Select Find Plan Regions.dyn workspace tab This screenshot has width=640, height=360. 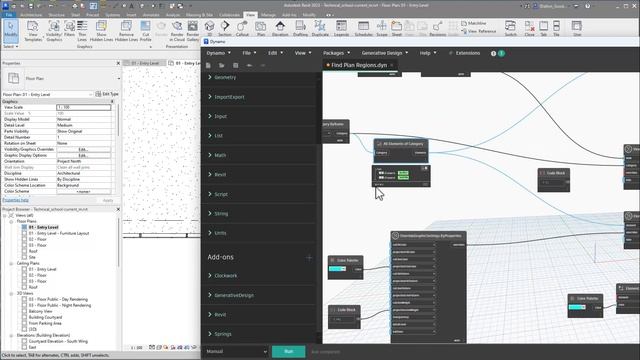point(359,65)
